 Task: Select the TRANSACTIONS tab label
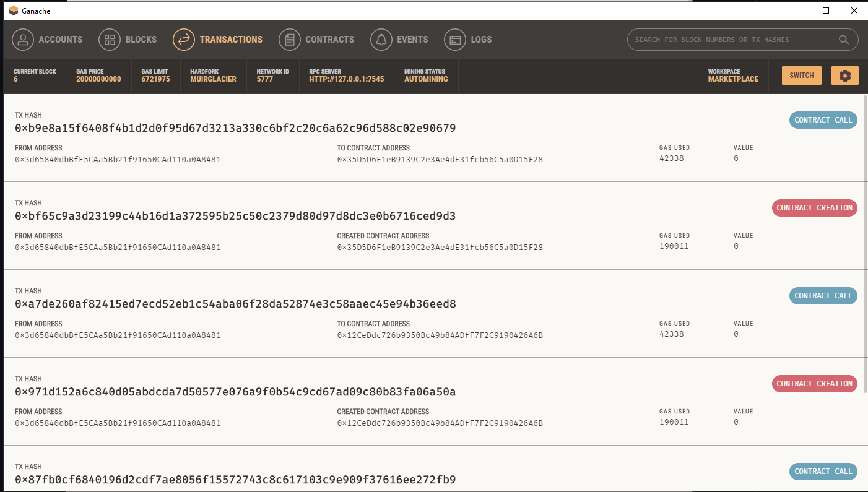point(231,40)
